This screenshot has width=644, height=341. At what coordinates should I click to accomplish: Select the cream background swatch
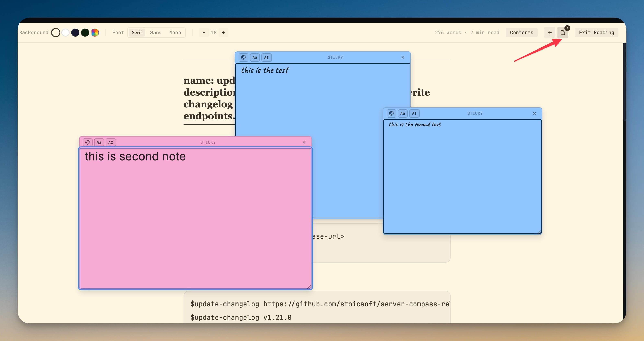pos(56,33)
